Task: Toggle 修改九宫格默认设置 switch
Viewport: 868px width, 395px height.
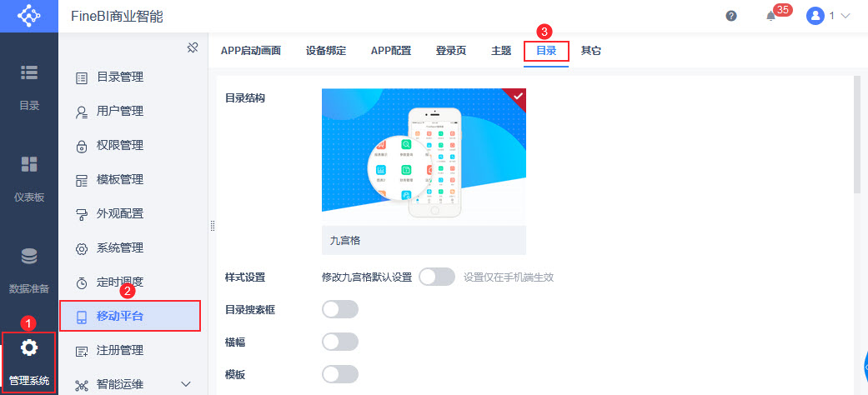Action: click(x=437, y=277)
